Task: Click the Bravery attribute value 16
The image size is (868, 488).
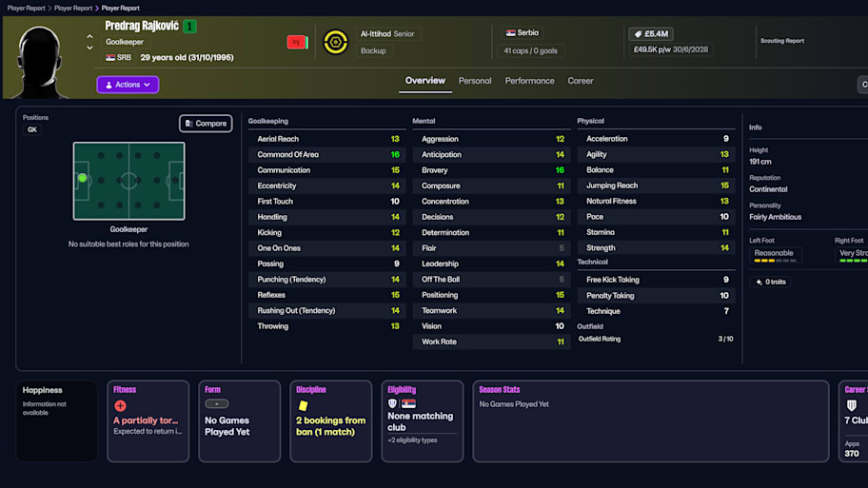Action: pyautogui.click(x=560, y=170)
